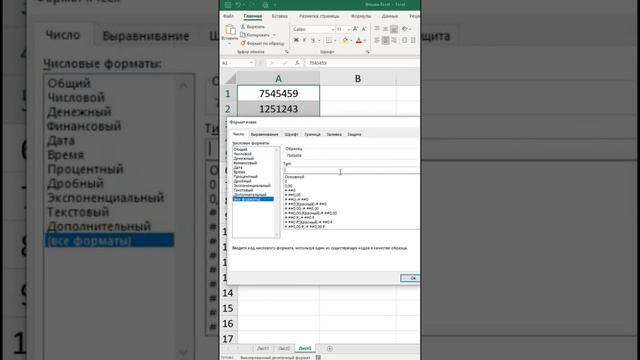The width and height of the screenshot is (640, 360).
Task: Open the Paste options dropdown arrow
Action: pyautogui.click(x=229, y=44)
